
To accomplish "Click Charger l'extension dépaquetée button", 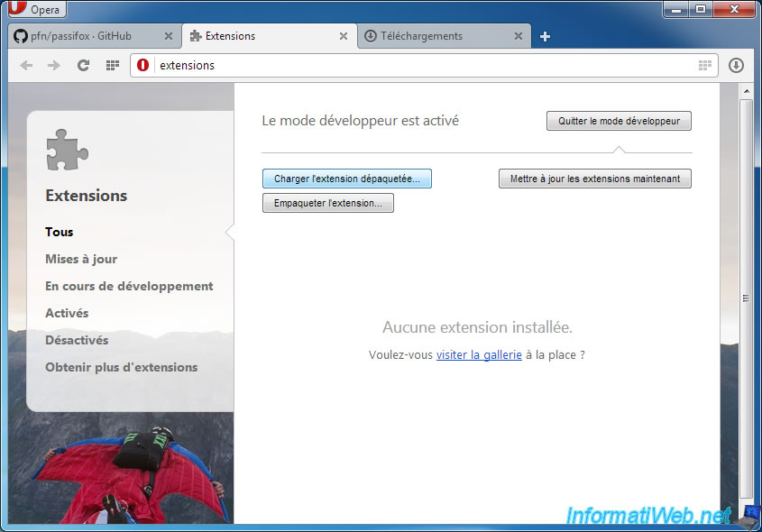I will point(347,179).
